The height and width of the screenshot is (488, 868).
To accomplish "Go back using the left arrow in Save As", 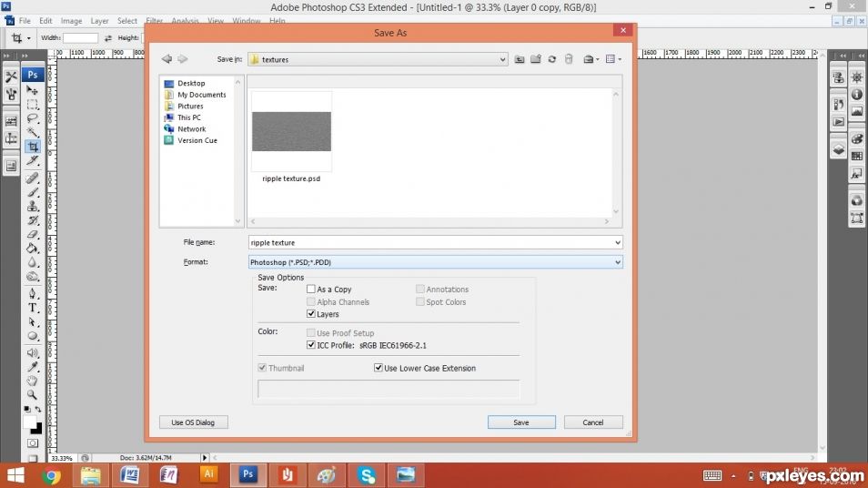I will (x=167, y=58).
